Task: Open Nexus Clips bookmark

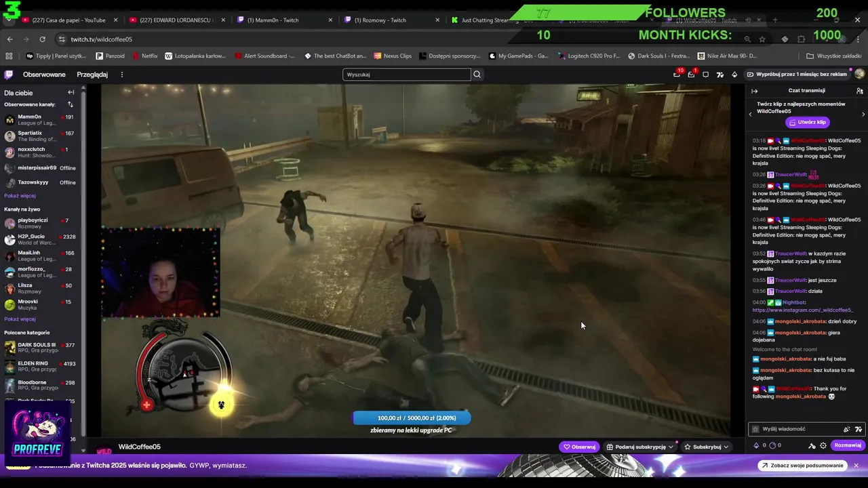Action: (x=393, y=56)
